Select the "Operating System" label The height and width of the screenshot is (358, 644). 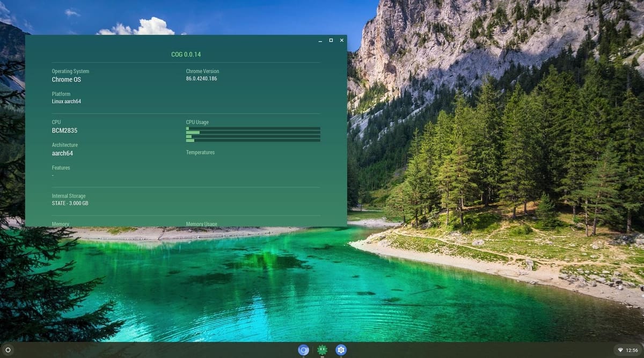tap(70, 71)
